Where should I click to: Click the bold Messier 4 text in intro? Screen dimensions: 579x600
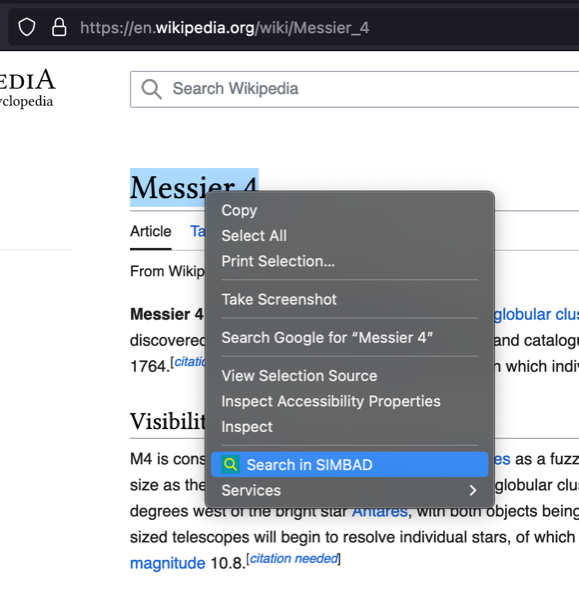(x=167, y=315)
